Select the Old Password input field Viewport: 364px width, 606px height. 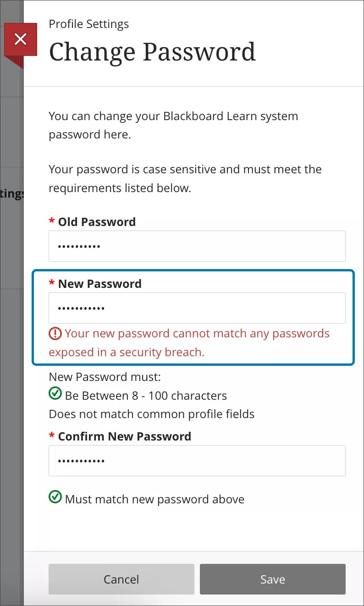(197, 246)
